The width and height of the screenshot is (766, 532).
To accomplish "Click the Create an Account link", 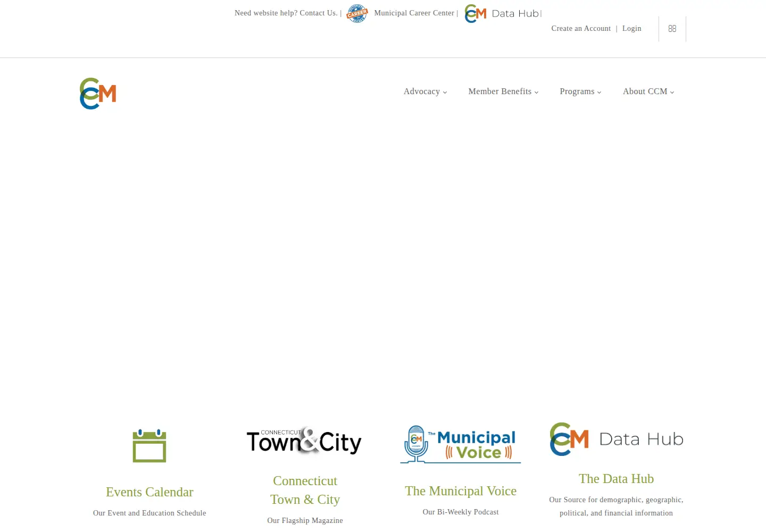I will (581, 29).
